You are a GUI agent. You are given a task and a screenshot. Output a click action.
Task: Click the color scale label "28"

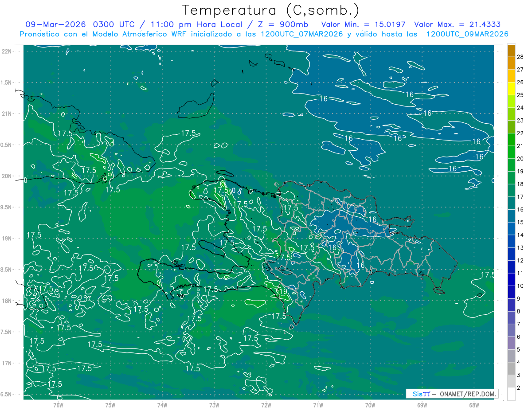[x=520, y=56]
